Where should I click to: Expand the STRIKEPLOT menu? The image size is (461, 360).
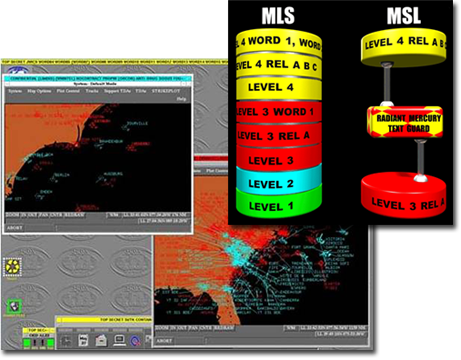[166, 91]
